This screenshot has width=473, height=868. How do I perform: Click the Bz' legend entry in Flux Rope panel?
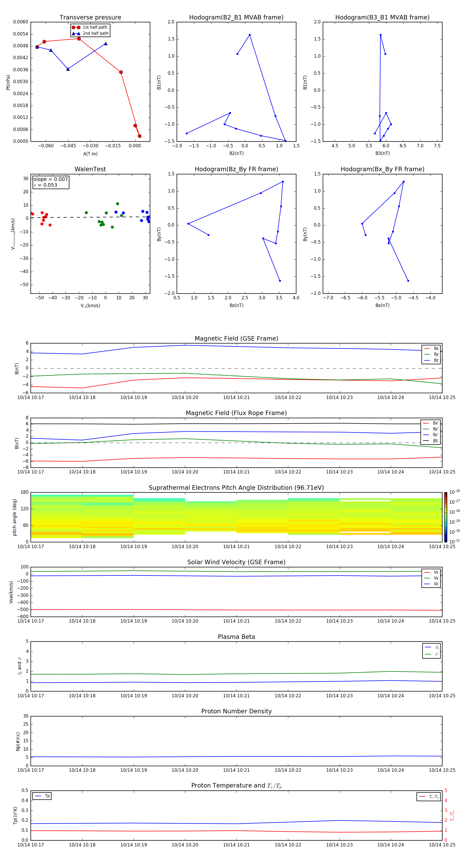431,435
